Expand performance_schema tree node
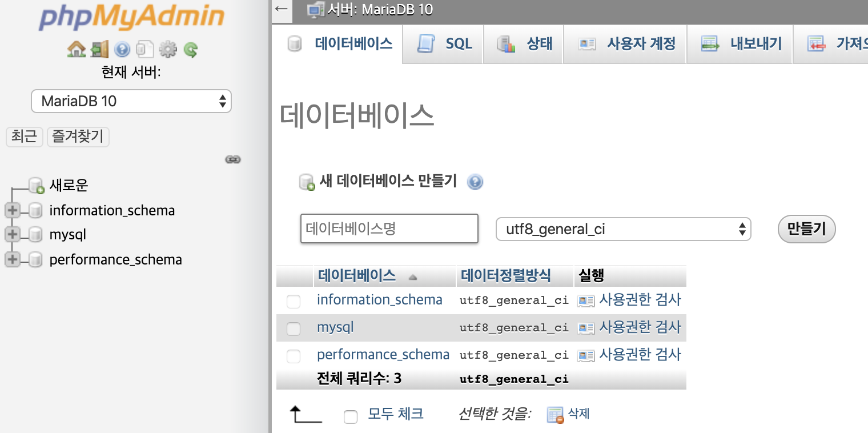Screen dimensions: 868x433 [x=12, y=260]
